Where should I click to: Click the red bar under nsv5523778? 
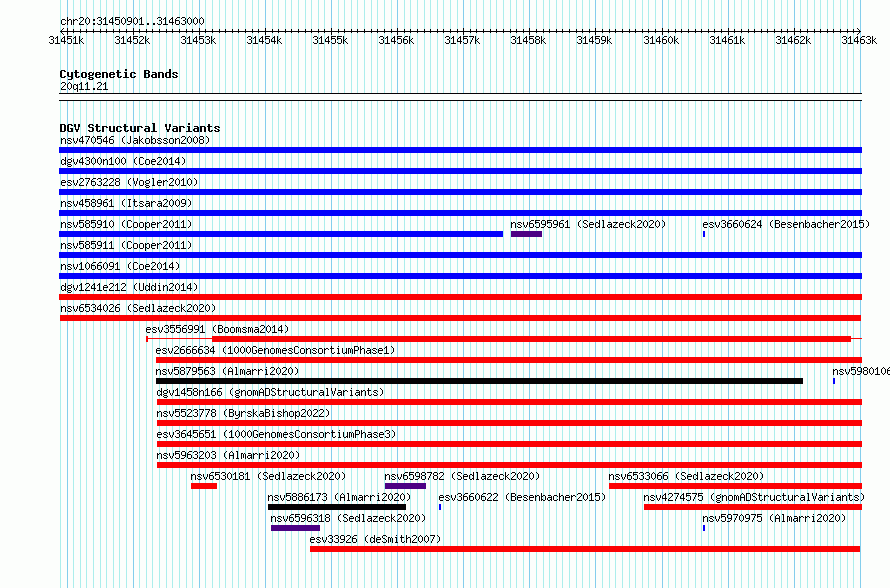point(509,423)
